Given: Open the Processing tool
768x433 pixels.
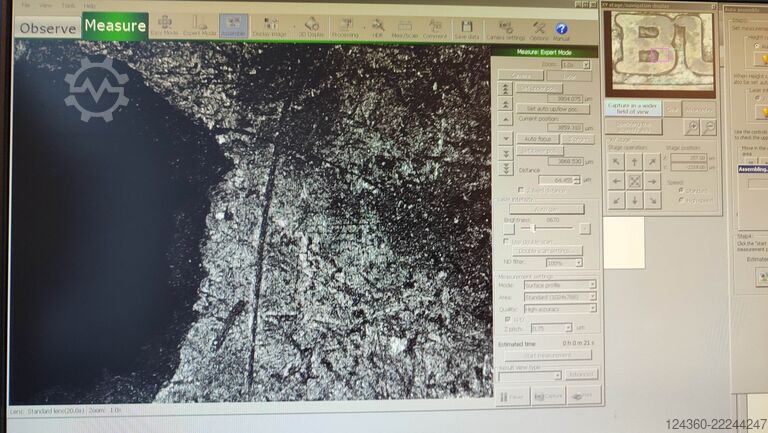Looking at the screenshot, I should coord(345,27).
